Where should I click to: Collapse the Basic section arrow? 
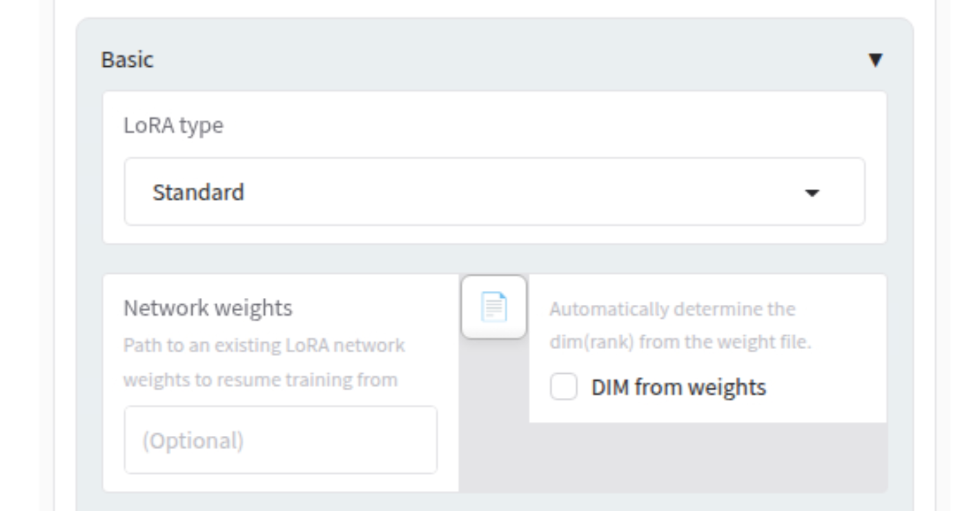[x=875, y=60]
